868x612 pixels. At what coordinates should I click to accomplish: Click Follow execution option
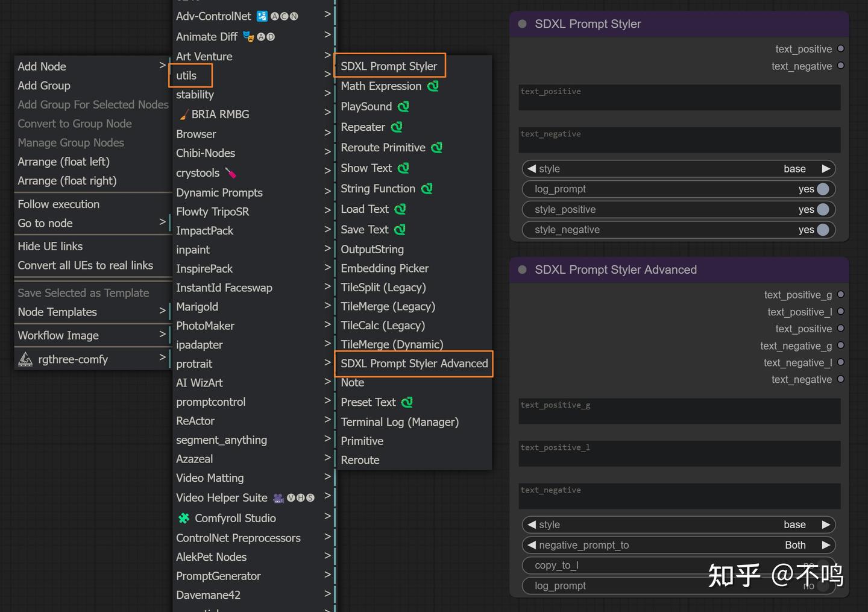point(58,204)
